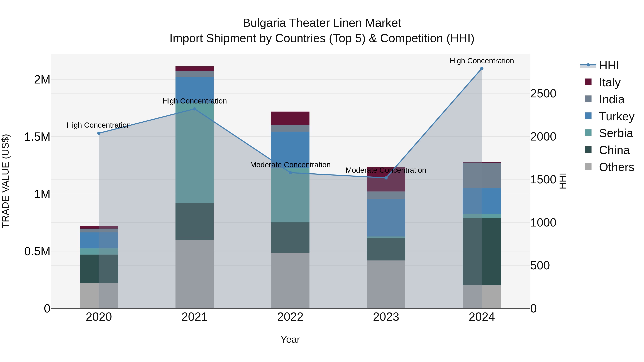
Task: Click the Italy maroon legend swatch
Action: pyautogui.click(x=588, y=82)
